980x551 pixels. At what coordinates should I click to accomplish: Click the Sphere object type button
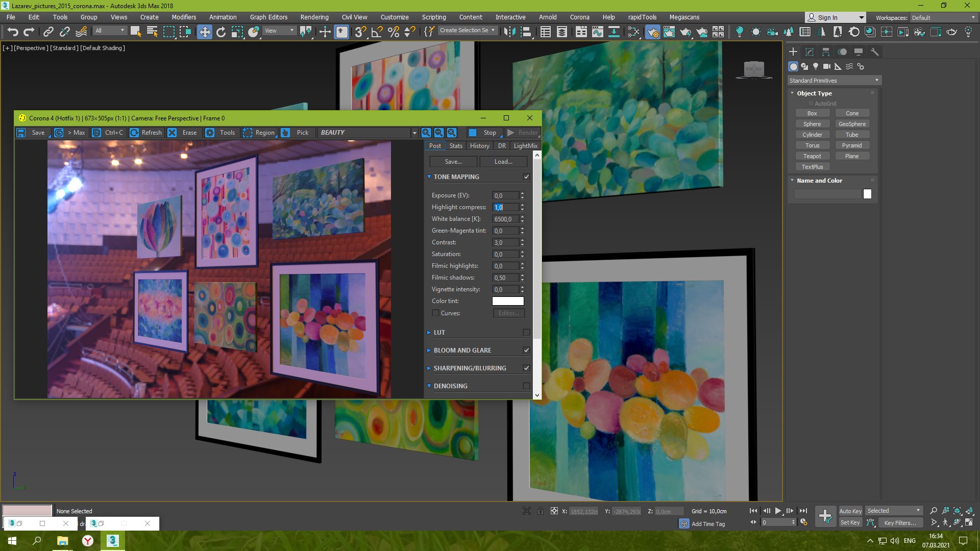pyautogui.click(x=812, y=124)
